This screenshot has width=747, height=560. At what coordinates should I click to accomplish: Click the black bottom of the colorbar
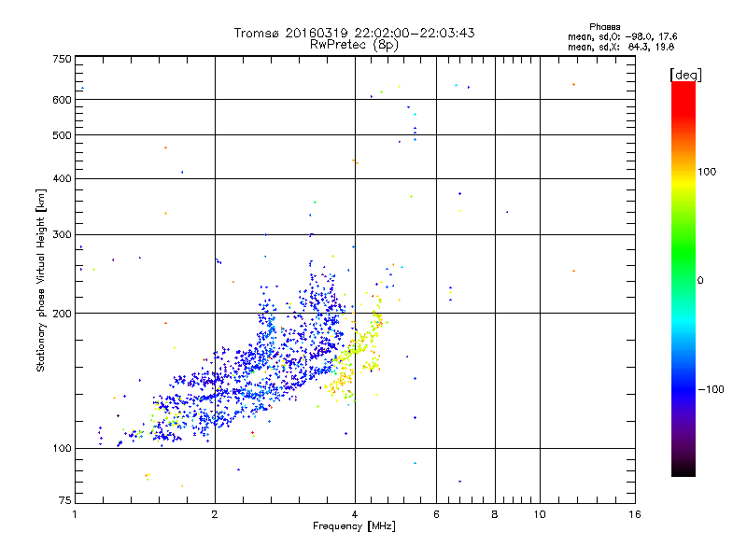click(684, 469)
